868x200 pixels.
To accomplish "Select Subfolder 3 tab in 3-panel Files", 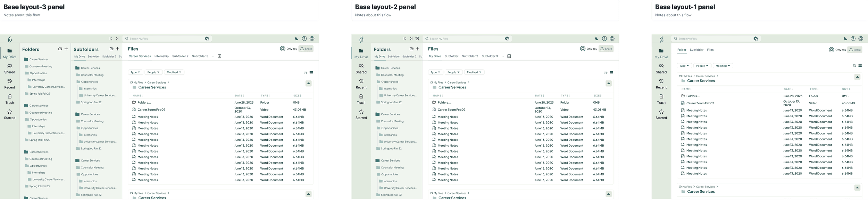I will pyautogui.click(x=200, y=56).
